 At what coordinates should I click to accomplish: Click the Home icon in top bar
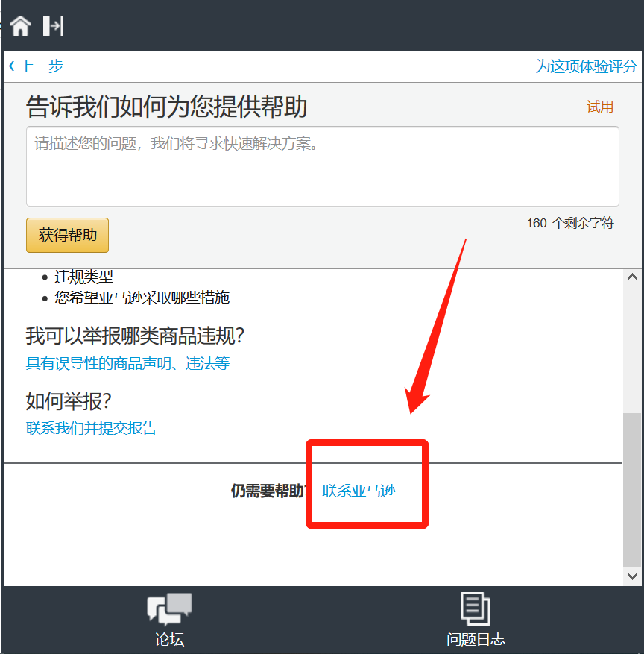(x=20, y=25)
